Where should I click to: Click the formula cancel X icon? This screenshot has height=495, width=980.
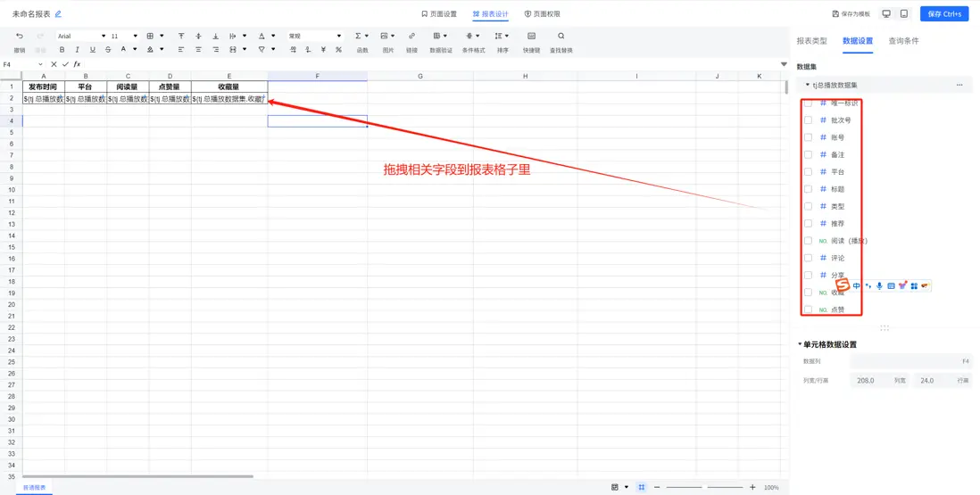(x=54, y=64)
